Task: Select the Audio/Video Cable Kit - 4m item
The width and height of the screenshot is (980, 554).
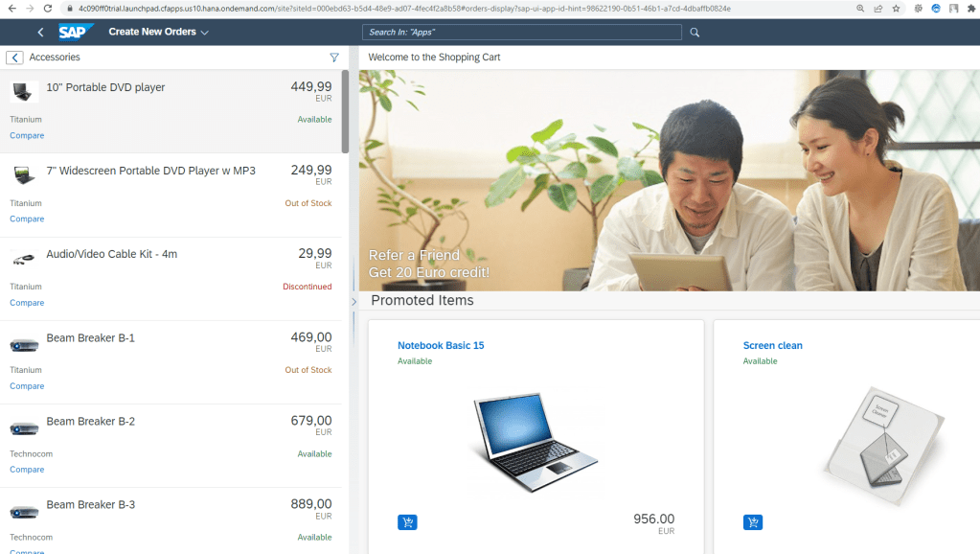Action: click(171, 270)
